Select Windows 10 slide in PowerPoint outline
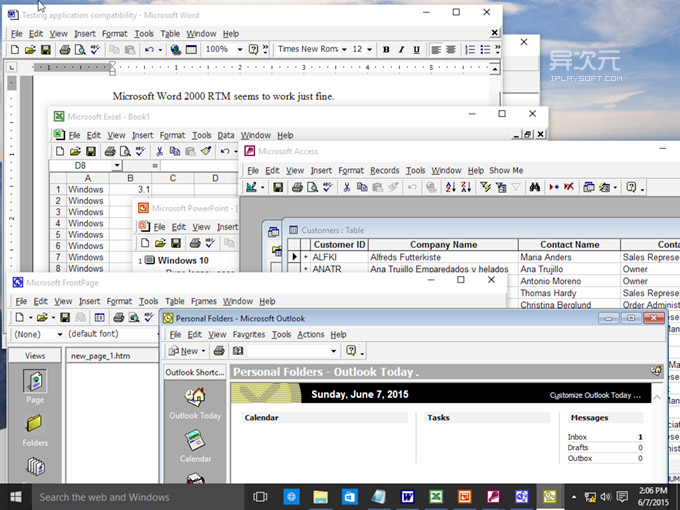The height and width of the screenshot is (510, 680). pyautogui.click(x=183, y=260)
